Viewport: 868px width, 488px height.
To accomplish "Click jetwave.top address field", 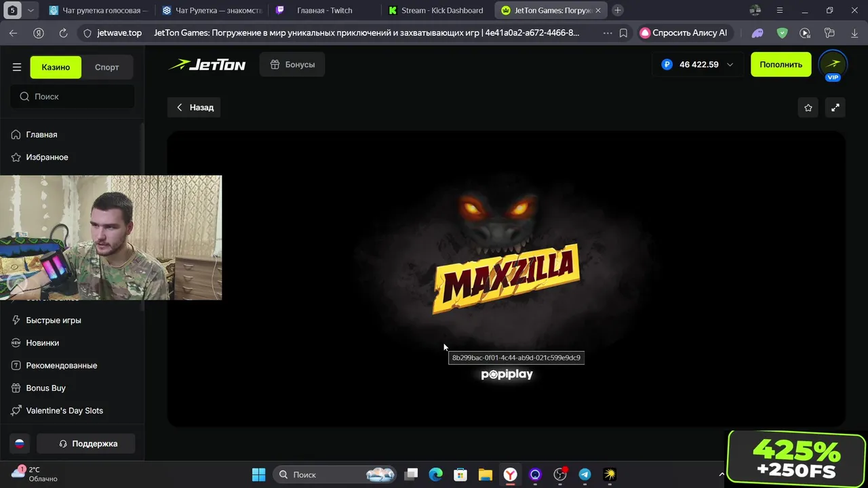I will tap(119, 33).
